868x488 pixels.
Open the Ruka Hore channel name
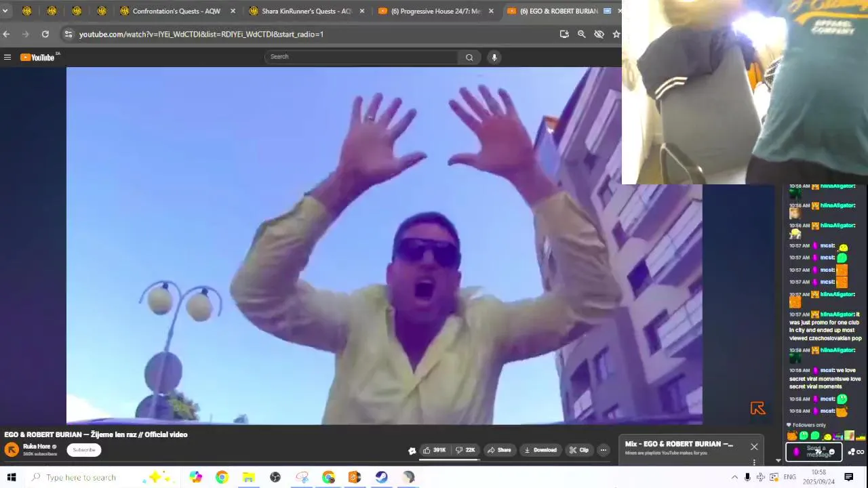(x=37, y=447)
